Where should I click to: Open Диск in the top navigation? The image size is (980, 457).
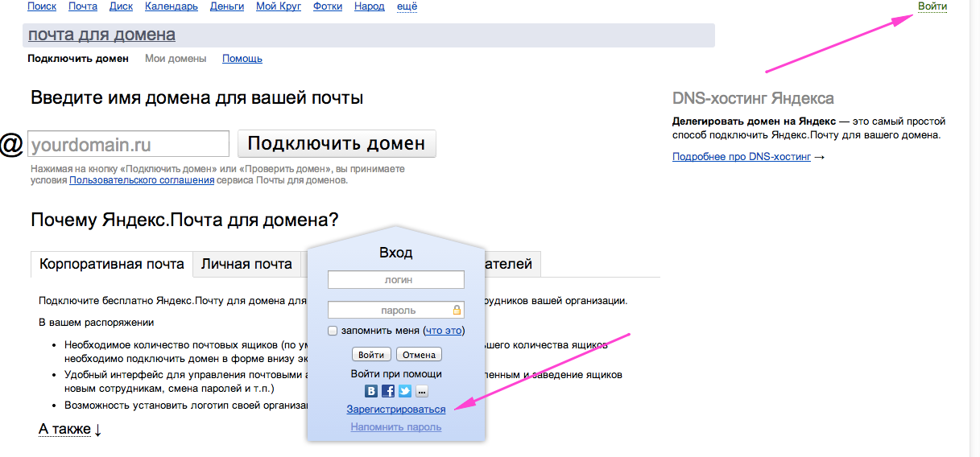[x=121, y=6]
